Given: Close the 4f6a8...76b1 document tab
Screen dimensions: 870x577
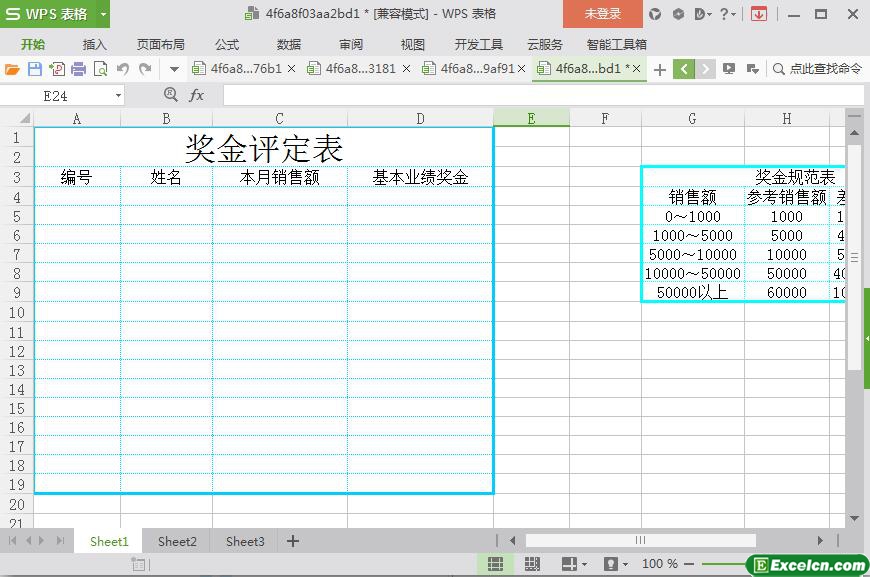Looking at the screenshot, I should coord(291,69).
